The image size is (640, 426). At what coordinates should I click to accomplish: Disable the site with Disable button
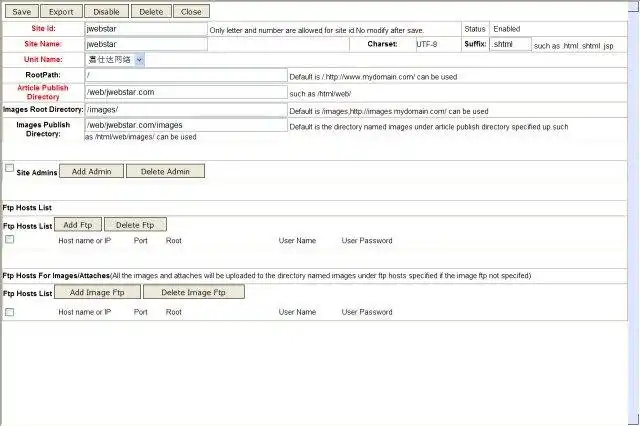point(106,11)
